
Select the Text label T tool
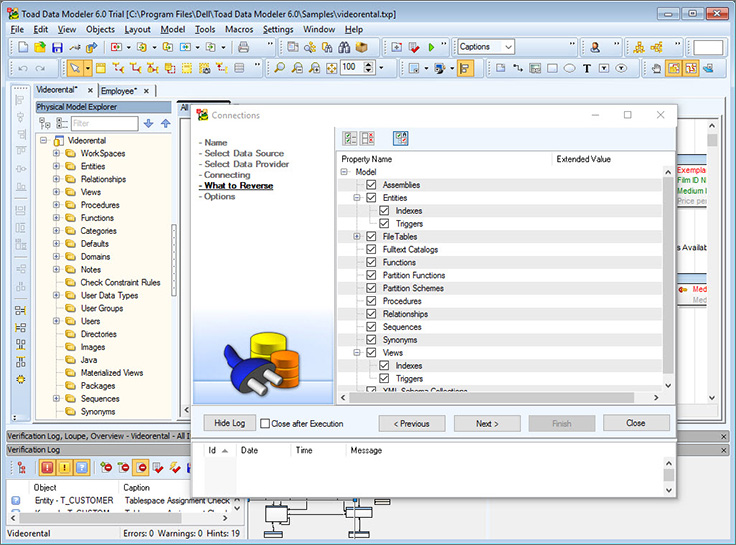click(587, 69)
